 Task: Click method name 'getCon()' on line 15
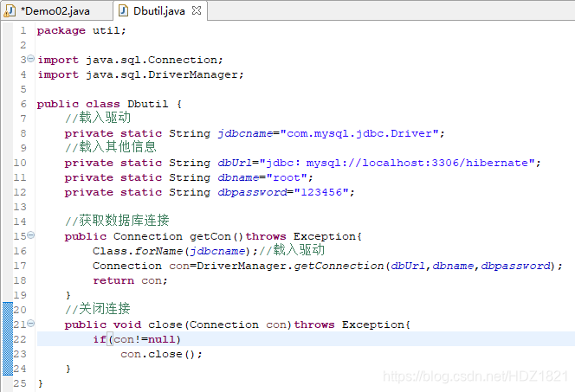pyautogui.click(x=216, y=236)
